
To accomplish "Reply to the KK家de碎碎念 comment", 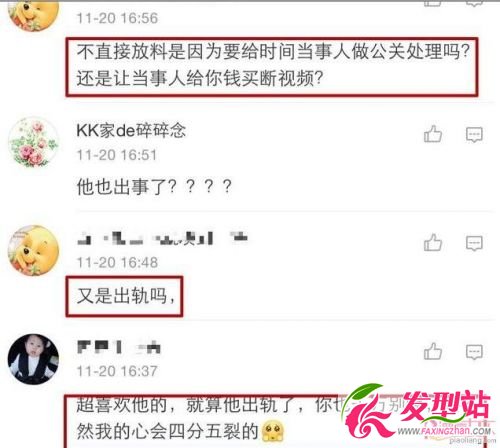I will point(474,135).
